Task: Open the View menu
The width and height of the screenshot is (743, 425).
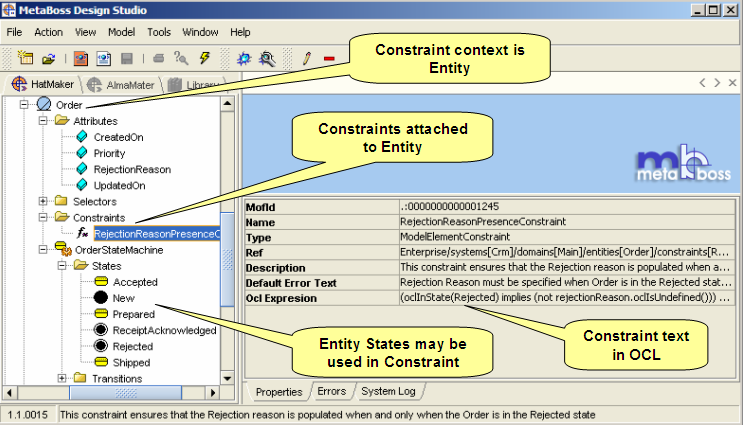Action: point(85,32)
